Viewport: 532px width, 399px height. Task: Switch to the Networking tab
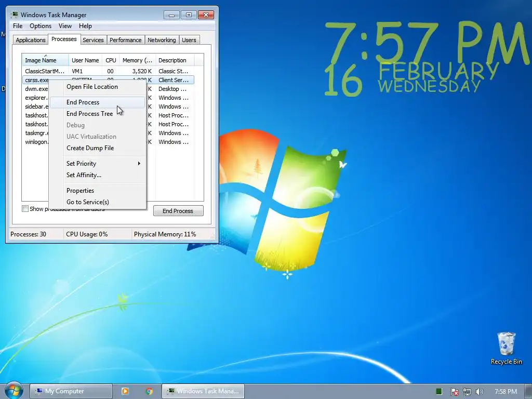(162, 40)
